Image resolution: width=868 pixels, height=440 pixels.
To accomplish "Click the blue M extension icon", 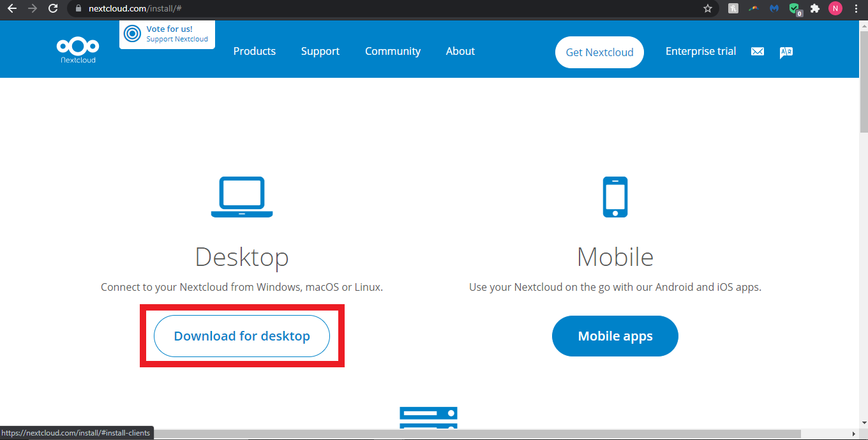I will 774,9.
